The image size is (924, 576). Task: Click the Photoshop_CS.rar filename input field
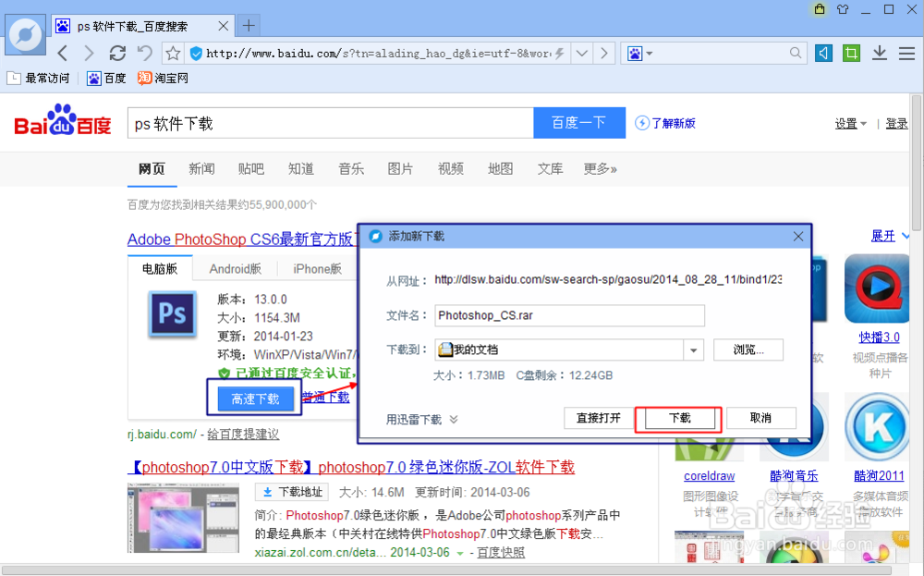[569, 315]
